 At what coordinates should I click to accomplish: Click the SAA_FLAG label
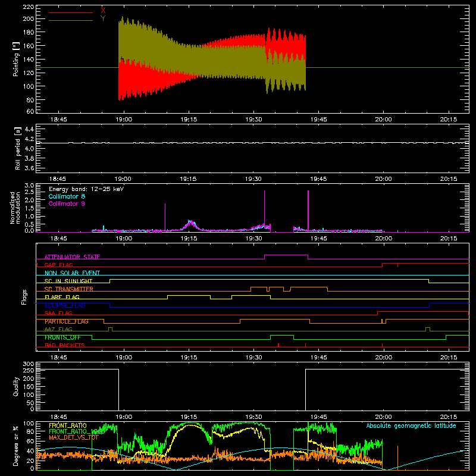[58, 313]
